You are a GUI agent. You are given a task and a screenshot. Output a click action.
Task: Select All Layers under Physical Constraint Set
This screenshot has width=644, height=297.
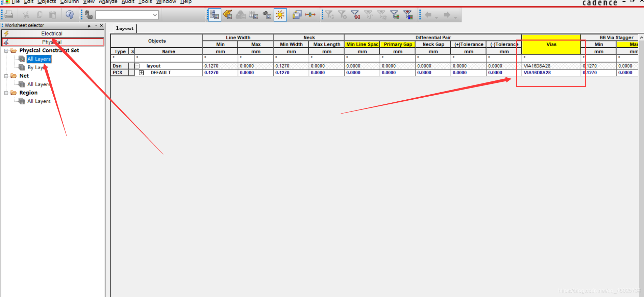(39, 59)
